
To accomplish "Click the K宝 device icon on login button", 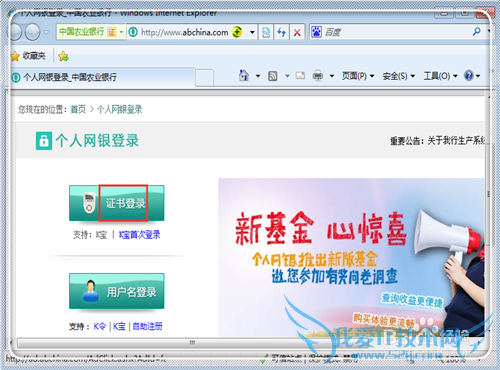I will [x=89, y=203].
